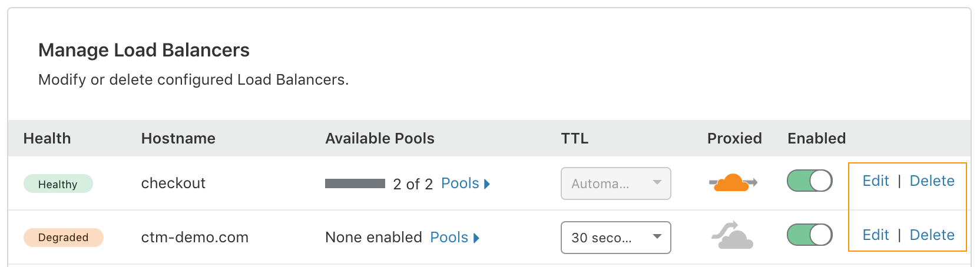Click the orange proxied cloud icon for checkout

coord(733,182)
